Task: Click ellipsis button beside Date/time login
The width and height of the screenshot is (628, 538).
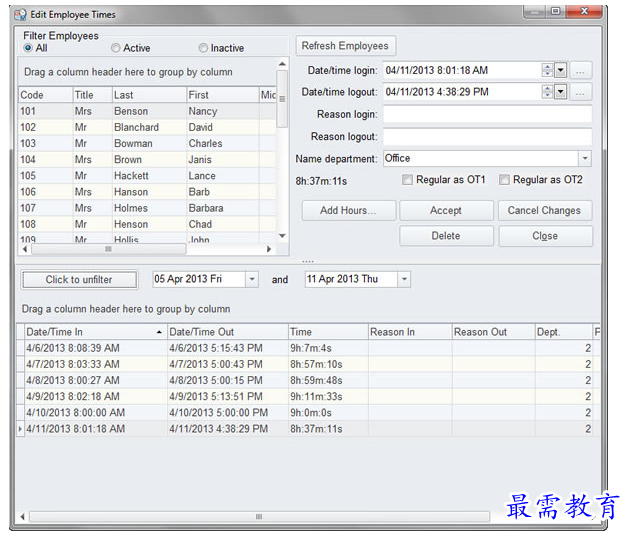Action: pos(582,71)
